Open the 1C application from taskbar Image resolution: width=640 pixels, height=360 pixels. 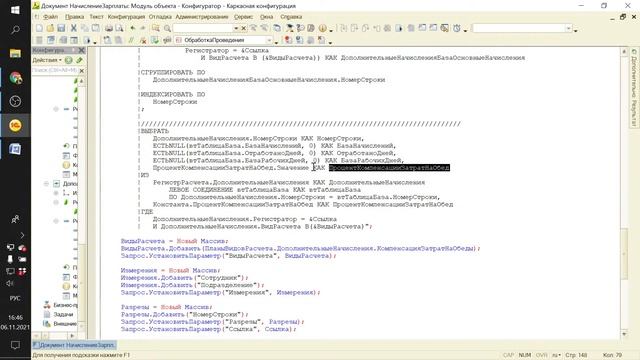click(16, 125)
